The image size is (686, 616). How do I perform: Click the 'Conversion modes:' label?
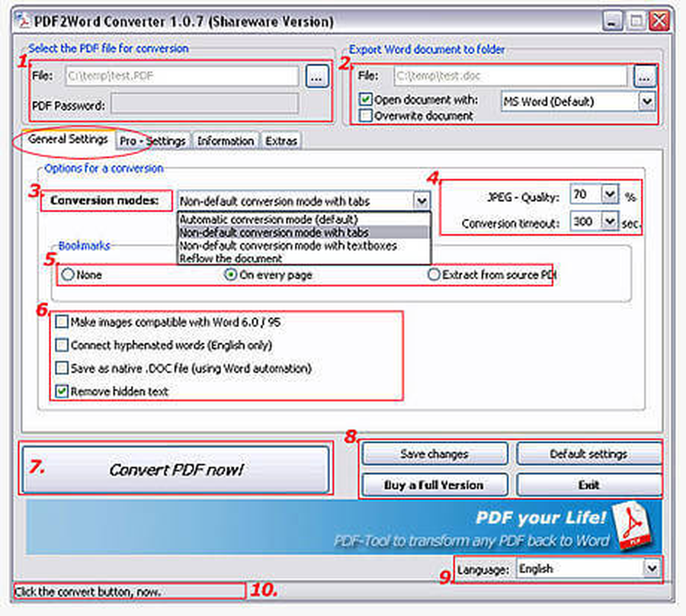pos(104,201)
